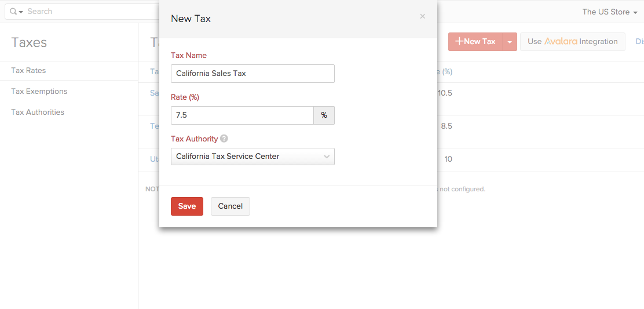Viewport: 644px width, 309px height.
Task: Go to Tax Exemptions
Action: coord(39,92)
